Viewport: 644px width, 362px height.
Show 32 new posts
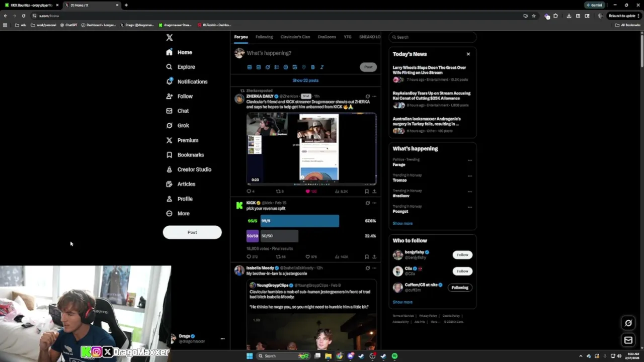click(305, 80)
